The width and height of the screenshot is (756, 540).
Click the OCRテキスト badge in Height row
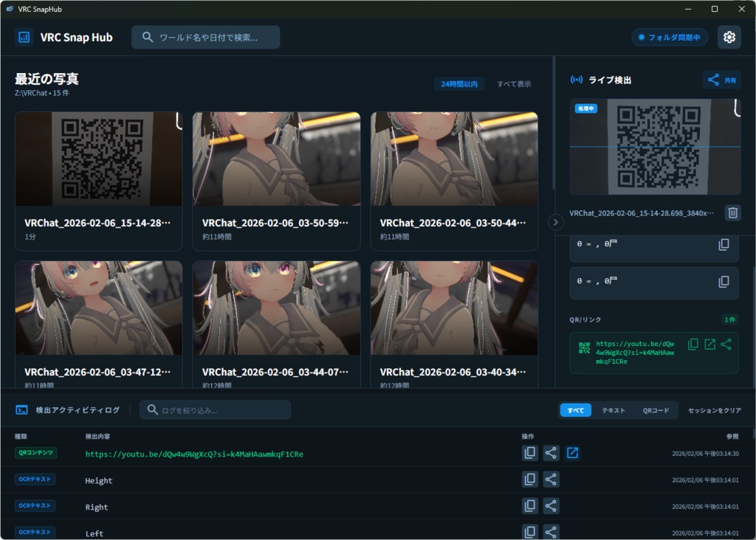(35, 479)
